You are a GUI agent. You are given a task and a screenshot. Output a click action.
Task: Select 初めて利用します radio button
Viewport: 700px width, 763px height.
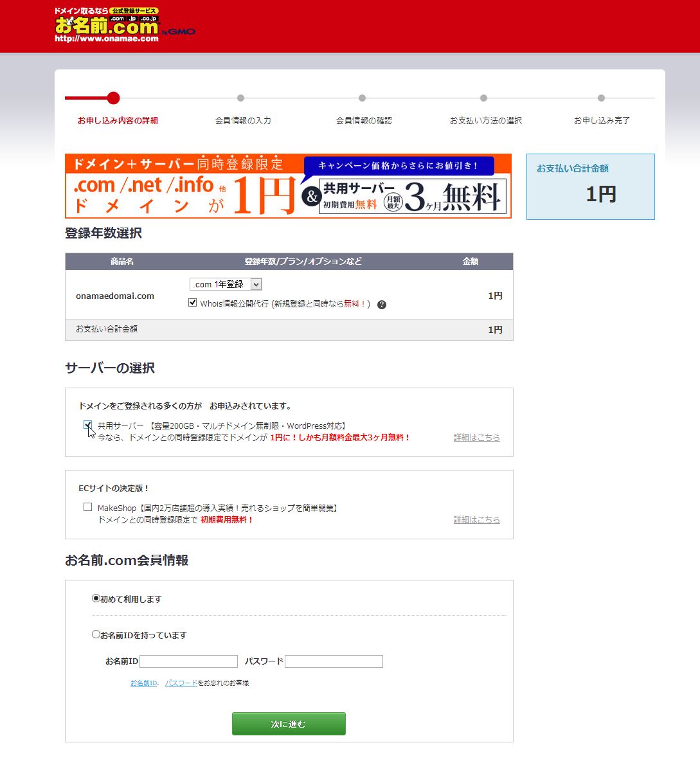pyautogui.click(x=96, y=598)
